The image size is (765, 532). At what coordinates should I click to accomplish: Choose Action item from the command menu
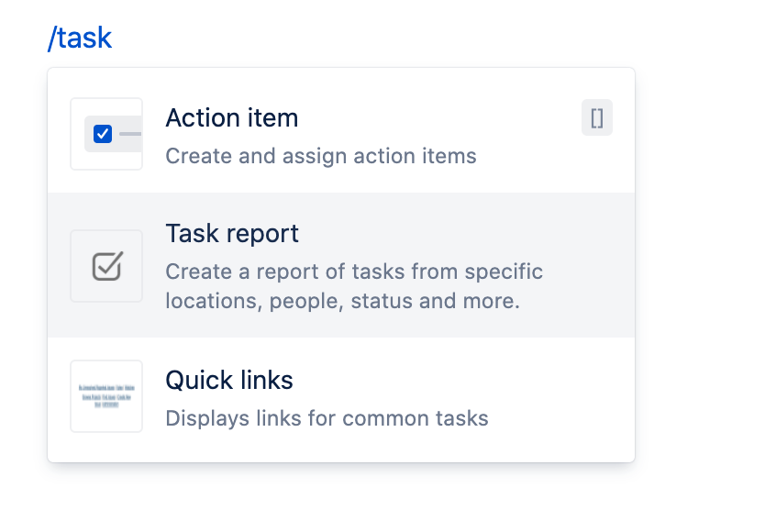tap(340, 134)
